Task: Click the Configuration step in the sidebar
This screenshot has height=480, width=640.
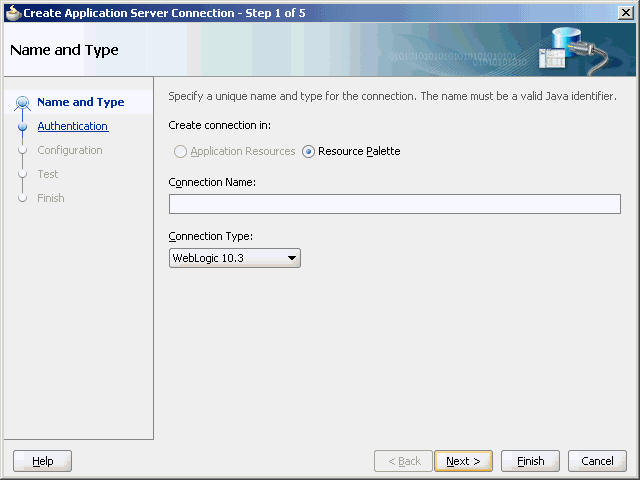Action: [x=70, y=150]
